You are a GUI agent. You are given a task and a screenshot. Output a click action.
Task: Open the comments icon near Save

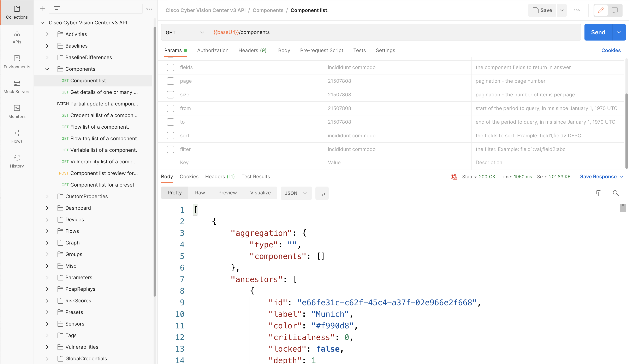point(614,10)
